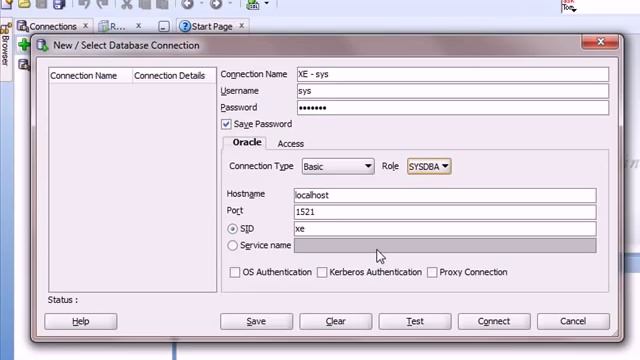Click the Port input field
640x360 pixels.
445,212
